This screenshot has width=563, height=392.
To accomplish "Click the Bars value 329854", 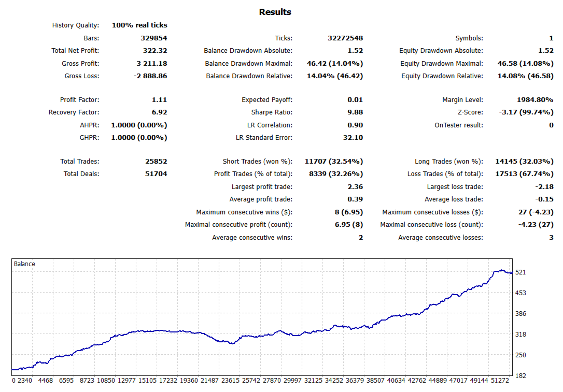I will [153, 38].
